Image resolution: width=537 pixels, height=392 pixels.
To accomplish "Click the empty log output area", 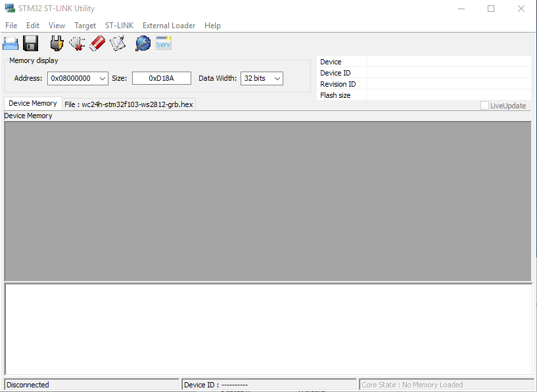I will coord(268,330).
